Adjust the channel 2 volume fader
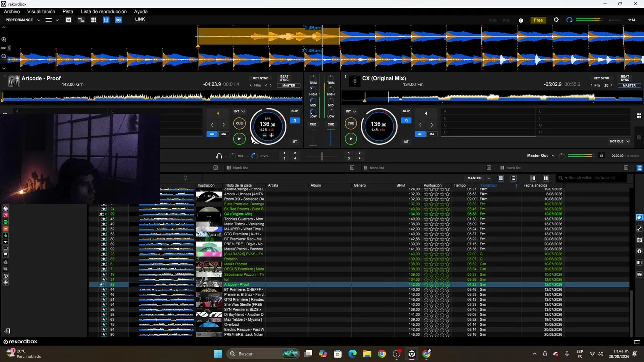This screenshot has height=362, width=644. tap(331, 137)
